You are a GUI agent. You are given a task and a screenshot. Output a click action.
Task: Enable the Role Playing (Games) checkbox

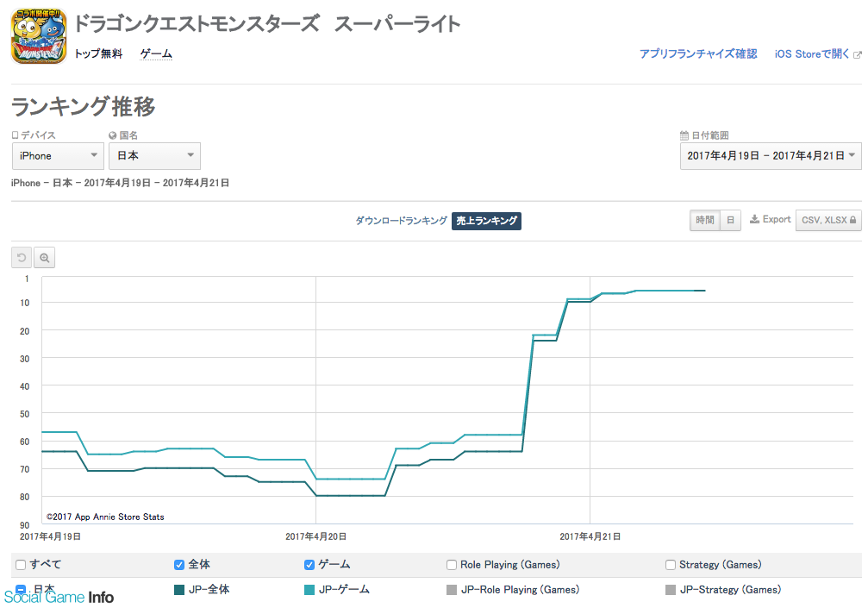451,565
